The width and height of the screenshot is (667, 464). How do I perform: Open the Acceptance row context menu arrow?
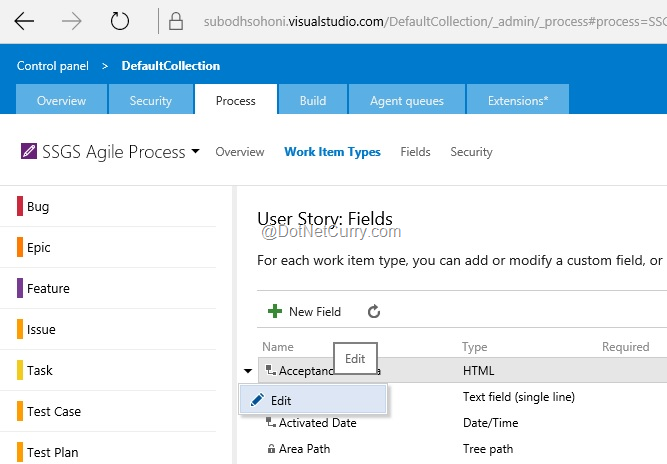point(248,371)
